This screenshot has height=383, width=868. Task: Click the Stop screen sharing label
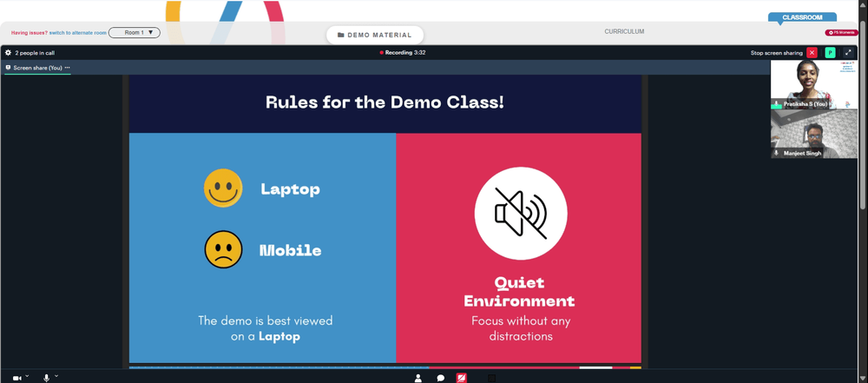(776, 53)
